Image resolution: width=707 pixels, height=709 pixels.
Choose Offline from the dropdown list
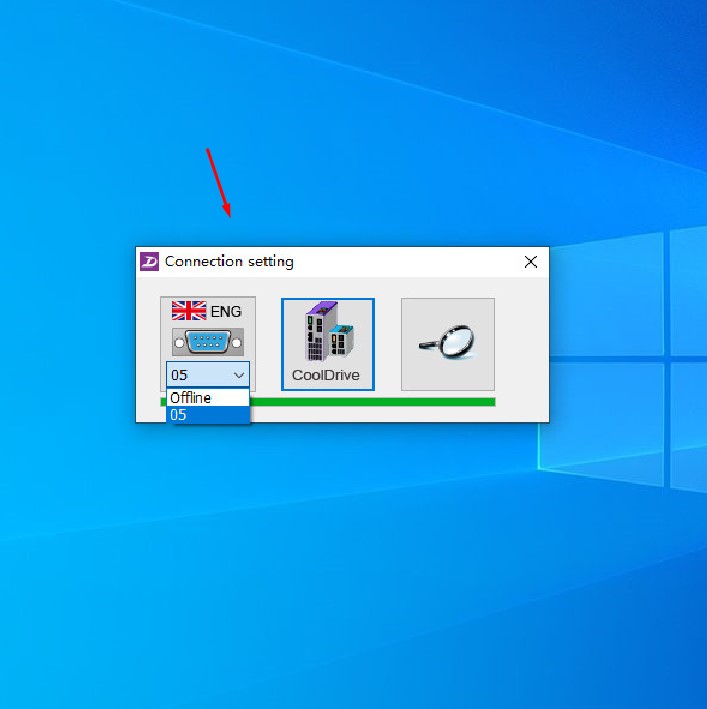(x=208, y=398)
